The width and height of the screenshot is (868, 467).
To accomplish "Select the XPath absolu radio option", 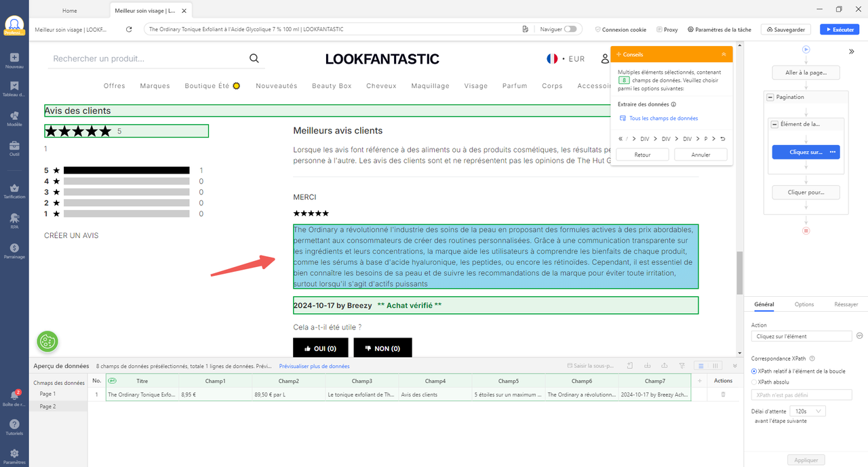I will click(x=755, y=382).
